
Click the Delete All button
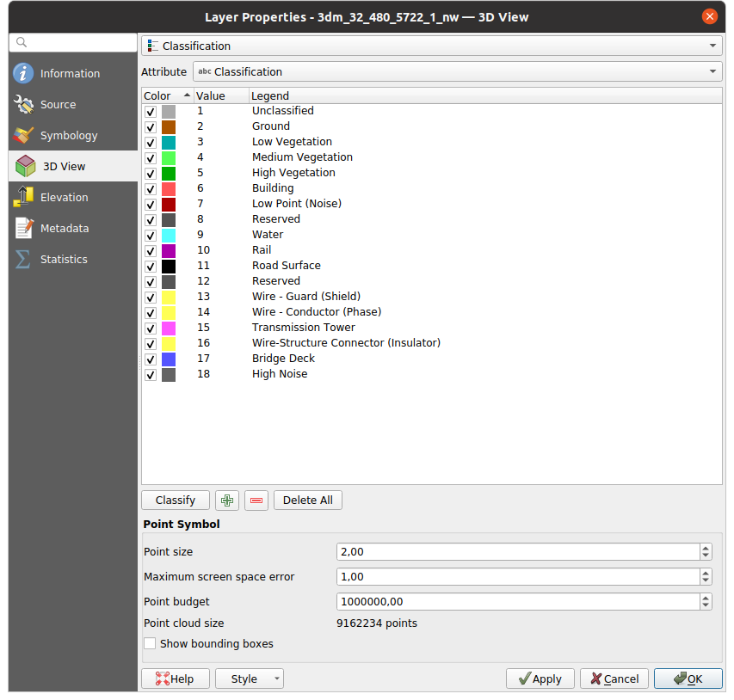click(307, 500)
